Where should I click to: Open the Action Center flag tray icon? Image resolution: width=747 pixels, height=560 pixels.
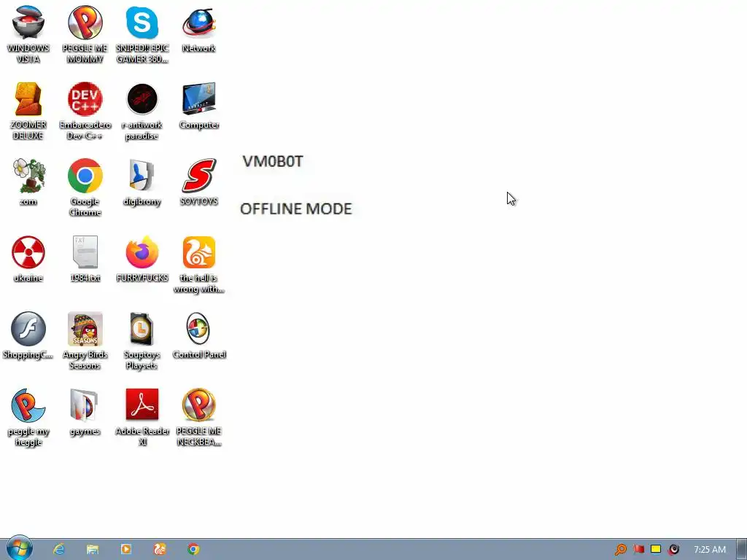pyautogui.click(x=638, y=550)
